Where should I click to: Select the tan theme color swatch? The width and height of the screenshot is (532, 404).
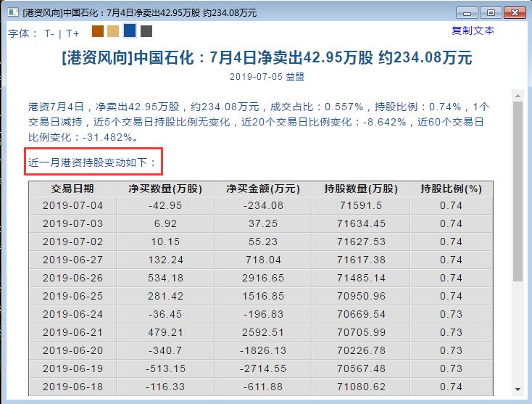pyautogui.click(x=113, y=31)
